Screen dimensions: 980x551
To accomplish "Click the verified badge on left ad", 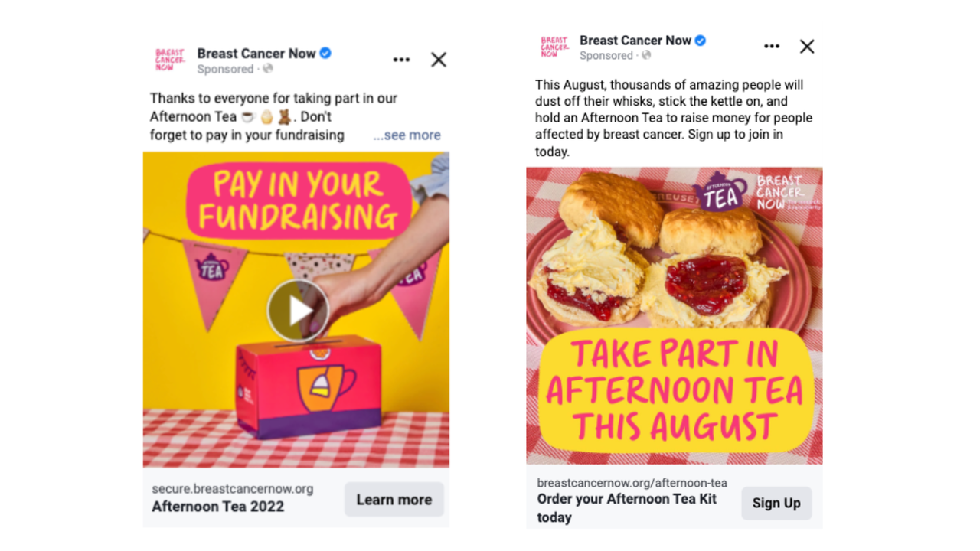I will [x=325, y=53].
